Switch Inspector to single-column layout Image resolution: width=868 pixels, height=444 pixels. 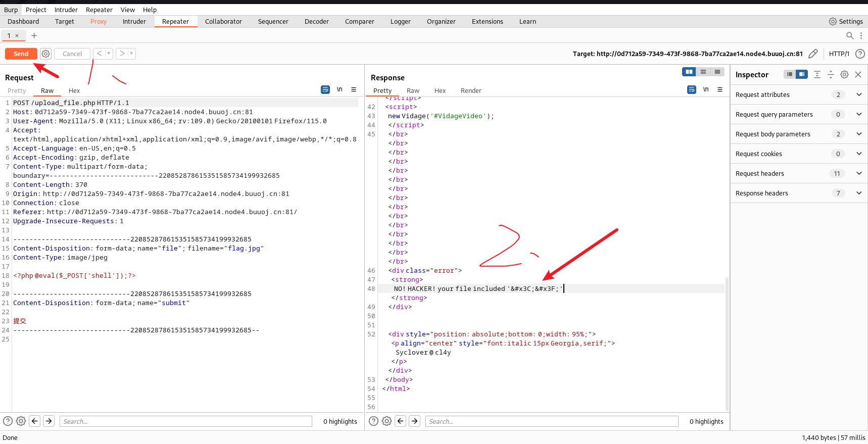(790, 74)
